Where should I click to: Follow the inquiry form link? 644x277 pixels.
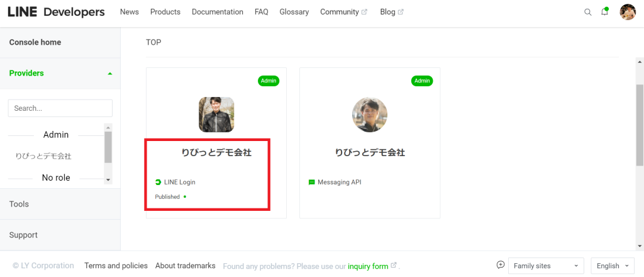[x=368, y=266]
